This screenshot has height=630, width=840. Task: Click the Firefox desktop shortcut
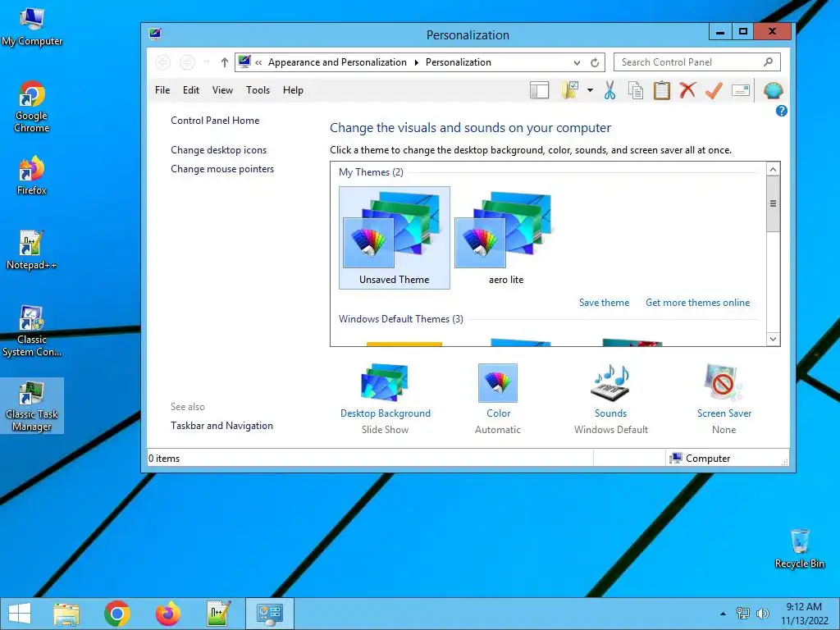pyautogui.click(x=32, y=176)
